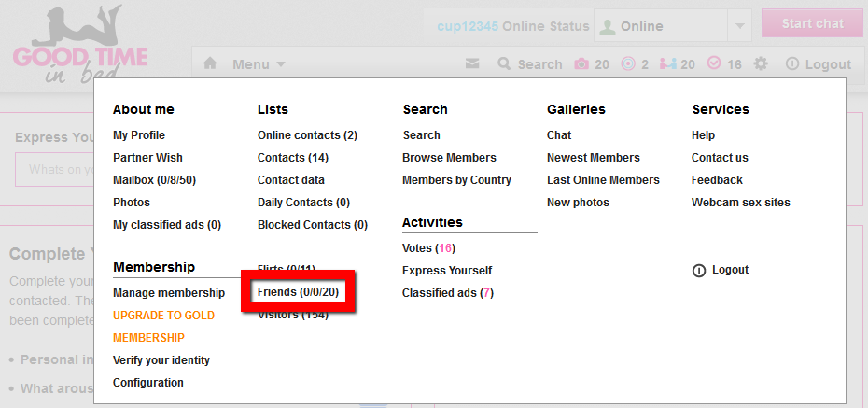868x408 pixels.
Task: Click the pink target icon showing 2
Action: tap(628, 64)
